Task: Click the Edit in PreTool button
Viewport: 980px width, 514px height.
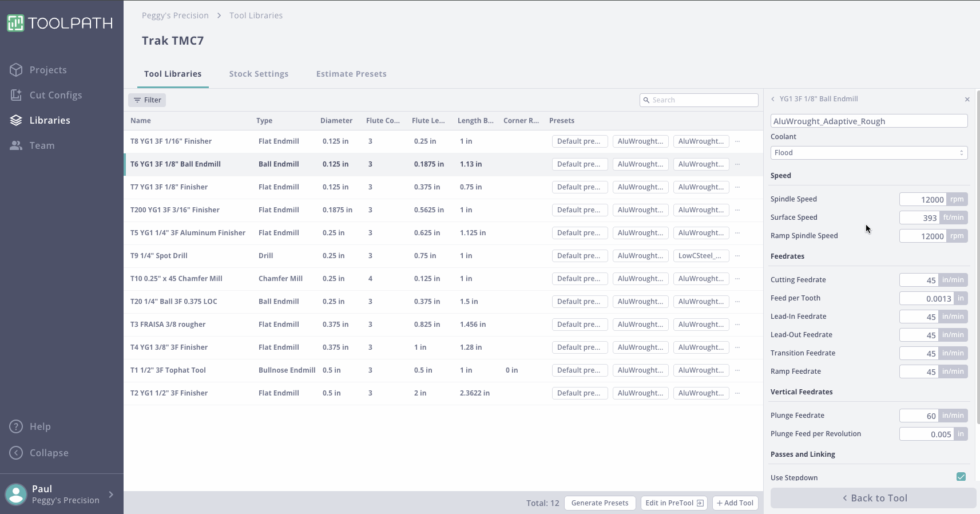Action: tap(674, 503)
